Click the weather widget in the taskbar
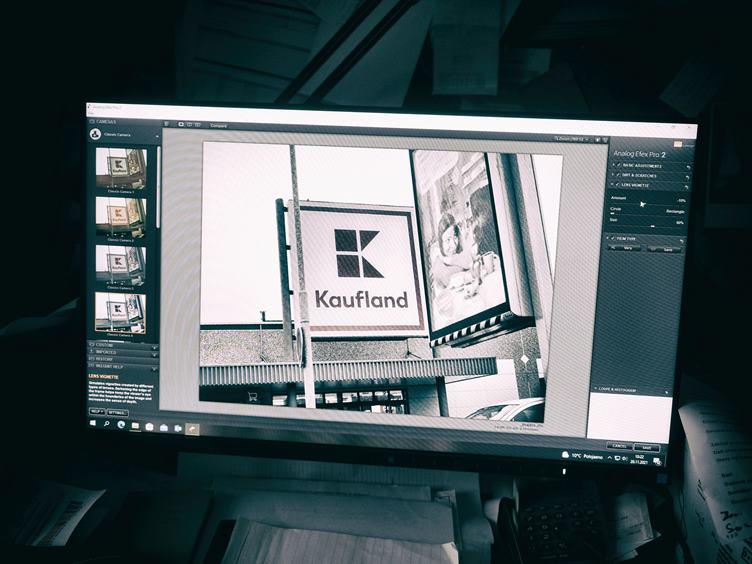Screen dimensions: 752x564 coord(582,456)
